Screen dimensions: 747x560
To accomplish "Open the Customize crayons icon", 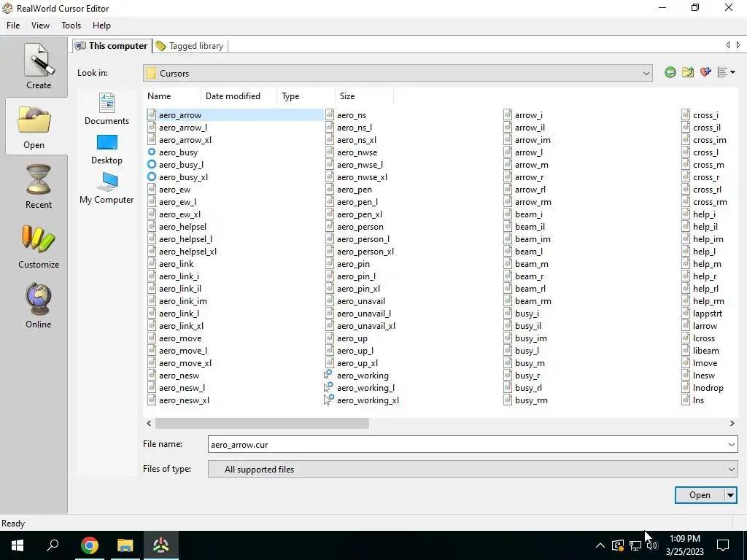I will (38, 246).
